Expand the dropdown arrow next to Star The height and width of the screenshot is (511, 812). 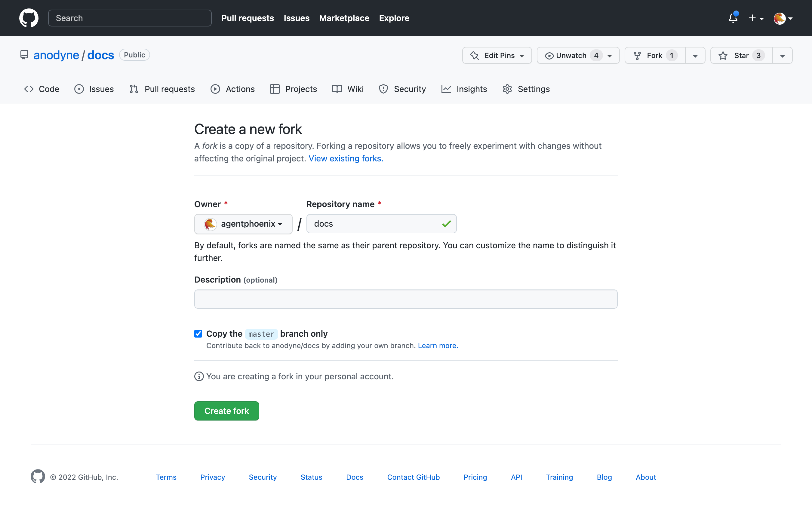pyautogui.click(x=782, y=56)
